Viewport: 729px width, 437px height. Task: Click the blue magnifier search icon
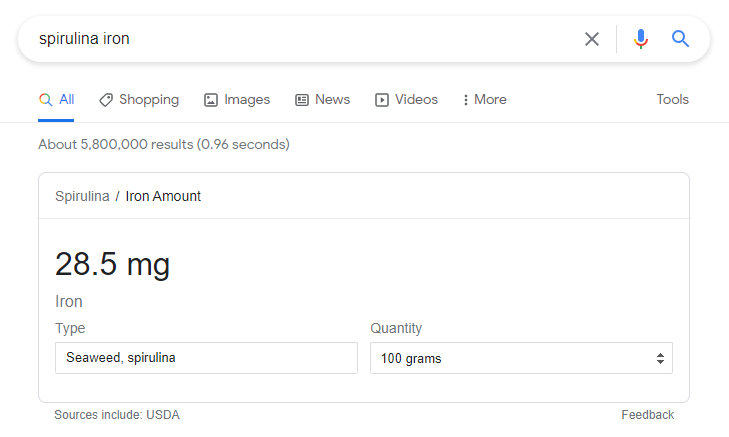[x=681, y=39]
